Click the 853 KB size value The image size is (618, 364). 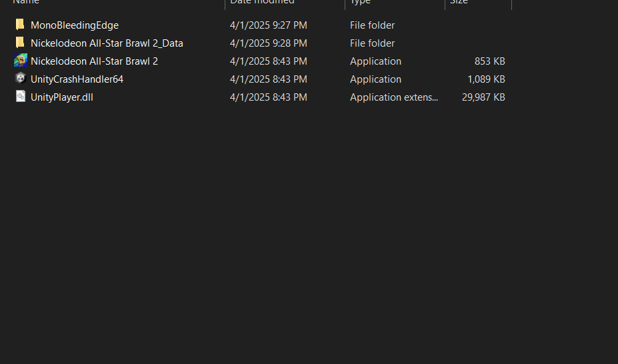489,61
